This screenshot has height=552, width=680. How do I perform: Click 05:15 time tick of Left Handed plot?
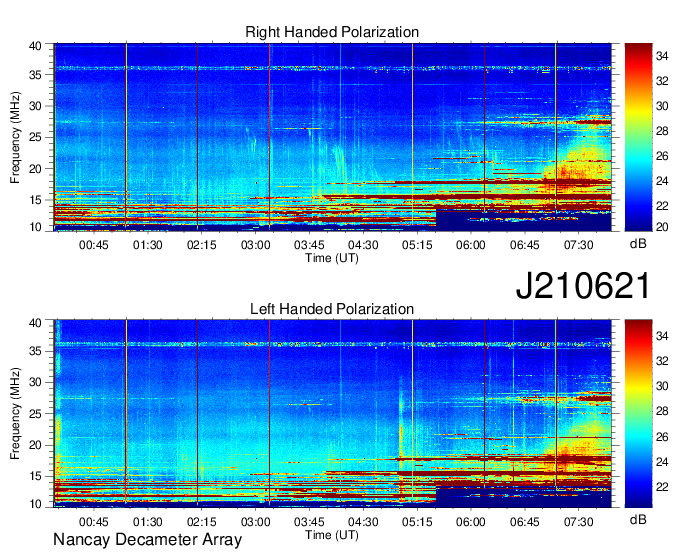pyautogui.click(x=417, y=521)
